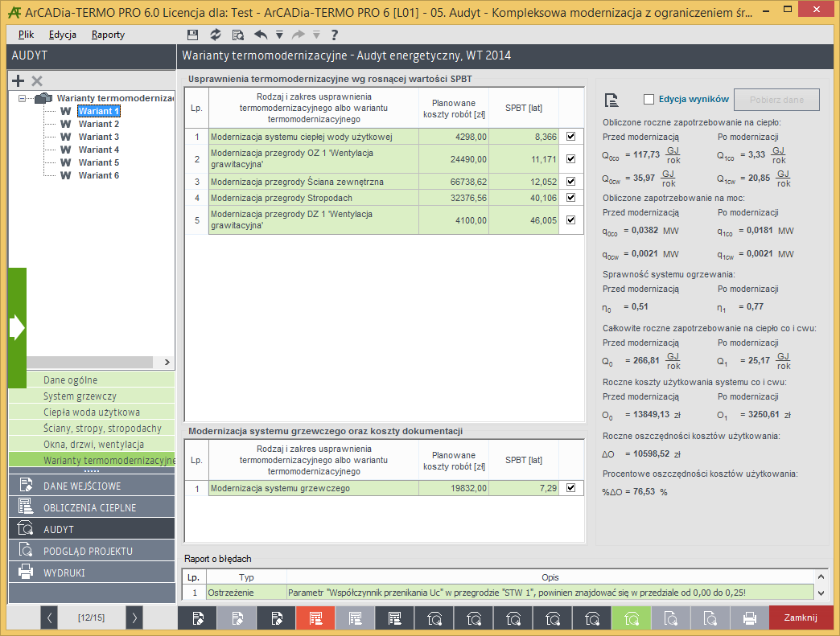Open the System grzewczy audit step
The height and width of the screenshot is (636, 840).
[92, 396]
